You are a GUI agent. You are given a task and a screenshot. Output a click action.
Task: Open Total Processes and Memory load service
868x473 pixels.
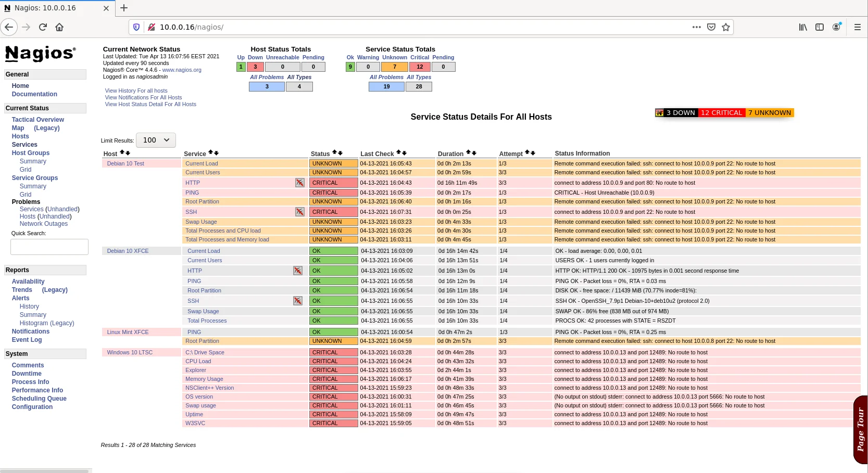227,239
